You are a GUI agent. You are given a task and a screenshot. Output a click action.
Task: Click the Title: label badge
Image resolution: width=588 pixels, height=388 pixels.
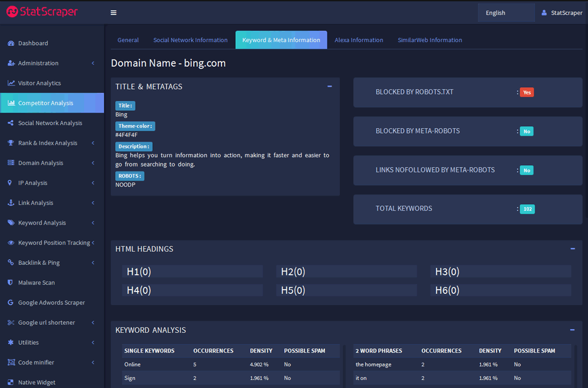(125, 106)
